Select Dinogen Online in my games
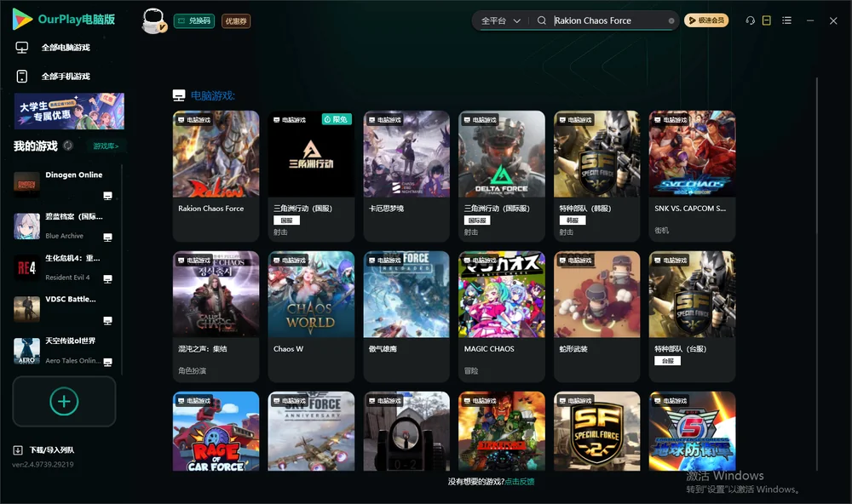This screenshot has width=852, height=504. coord(64,185)
